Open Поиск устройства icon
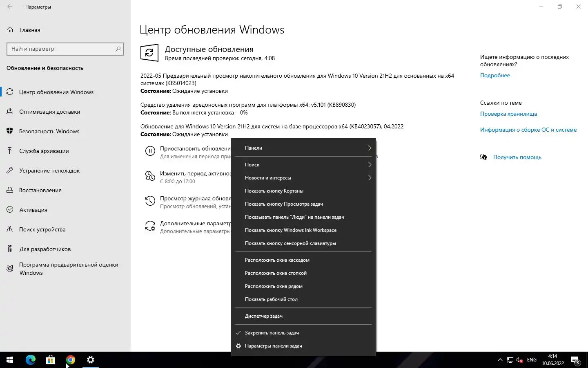 click(10, 229)
